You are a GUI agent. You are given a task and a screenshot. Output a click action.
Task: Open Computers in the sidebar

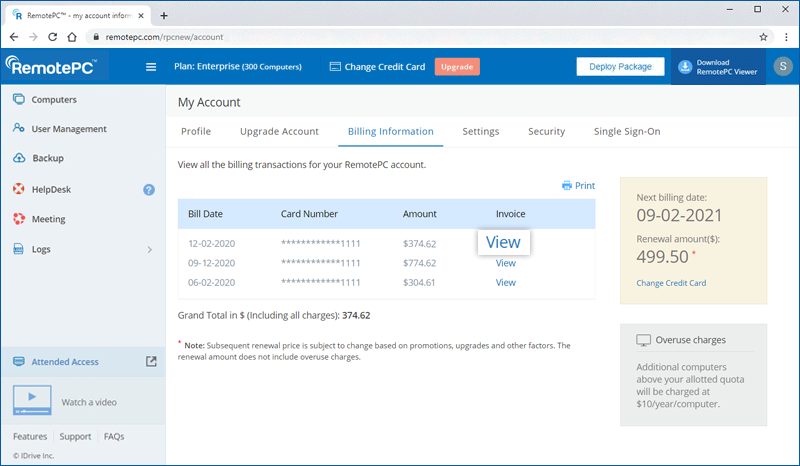tap(54, 100)
